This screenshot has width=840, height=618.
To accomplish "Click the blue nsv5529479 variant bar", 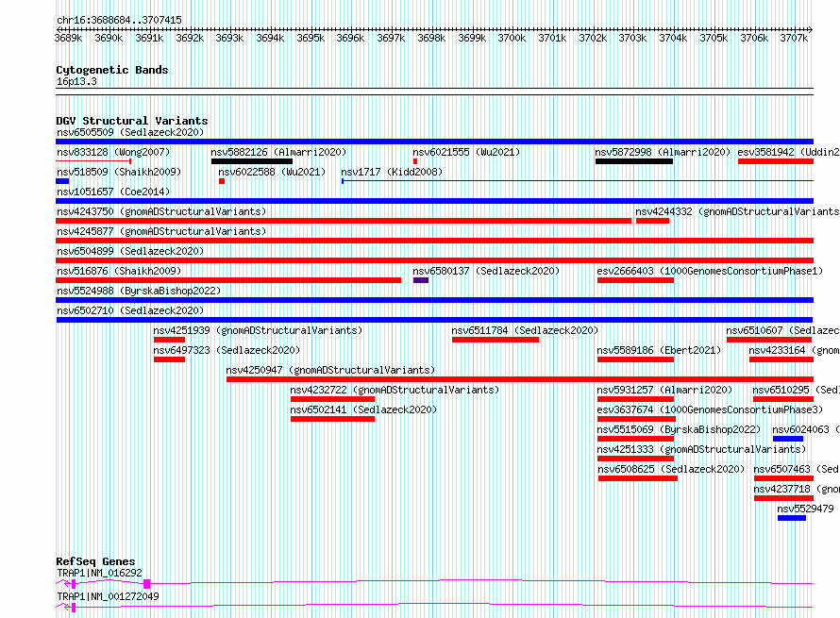I will click(x=792, y=518).
